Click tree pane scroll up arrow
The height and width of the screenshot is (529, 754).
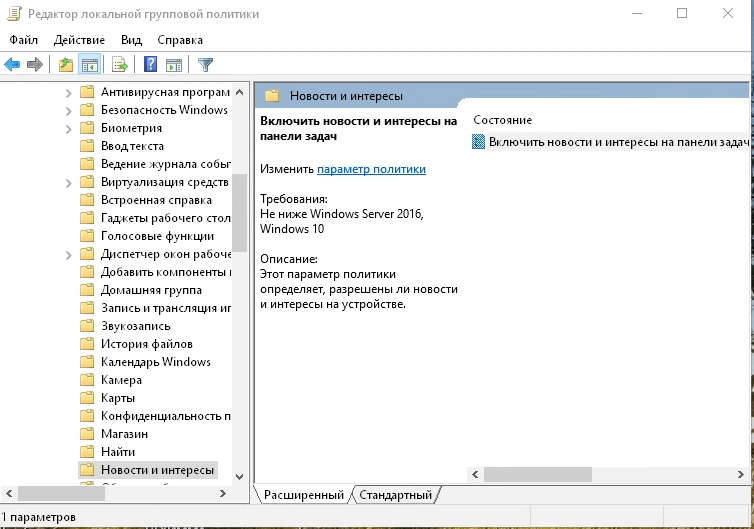coord(239,92)
